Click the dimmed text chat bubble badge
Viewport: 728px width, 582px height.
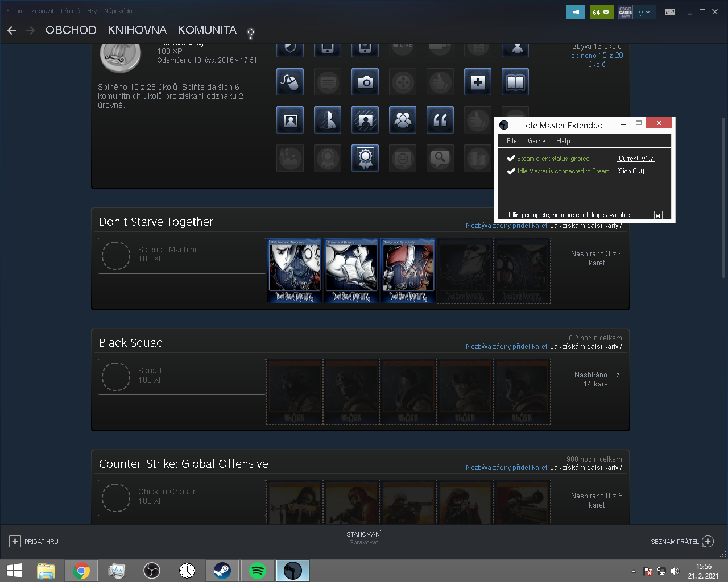click(x=328, y=82)
